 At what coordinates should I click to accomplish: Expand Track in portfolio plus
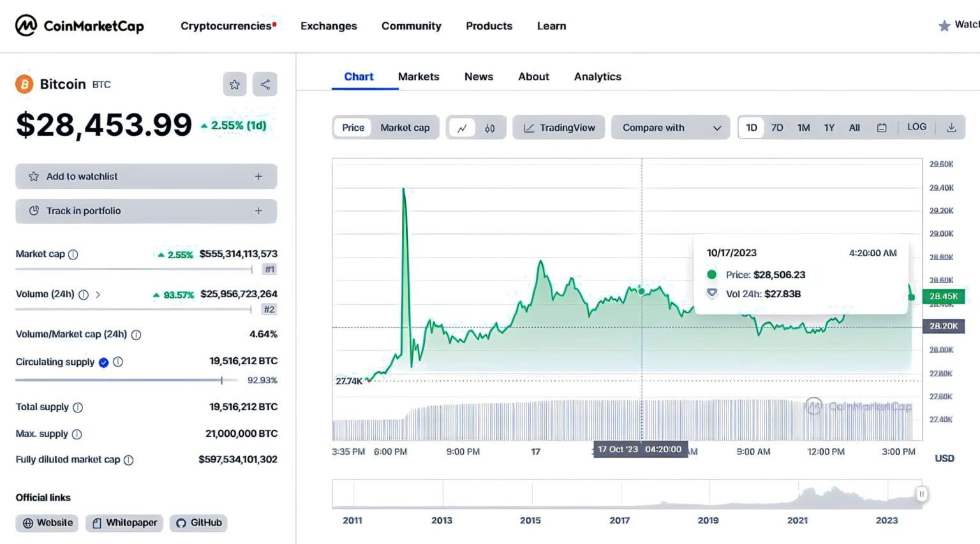pos(258,211)
